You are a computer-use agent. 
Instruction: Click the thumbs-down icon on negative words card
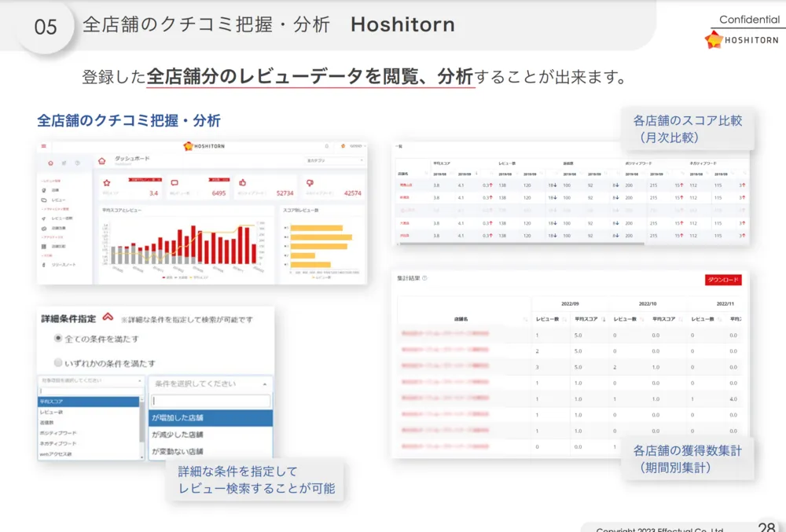310,183
